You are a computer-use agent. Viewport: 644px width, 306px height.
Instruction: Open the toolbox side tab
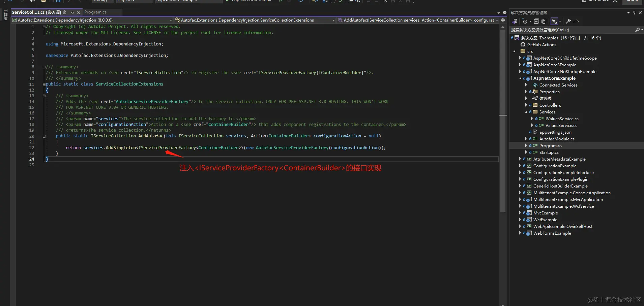coord(5,15)
